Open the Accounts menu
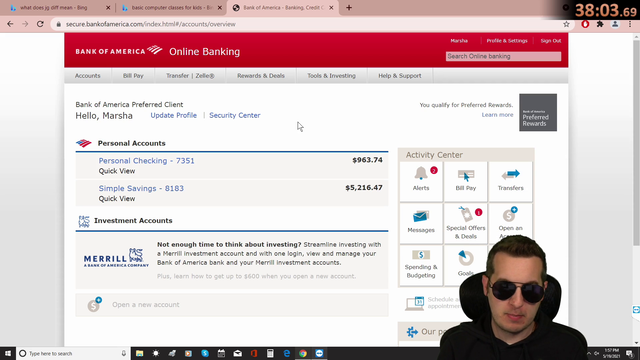 87,76
